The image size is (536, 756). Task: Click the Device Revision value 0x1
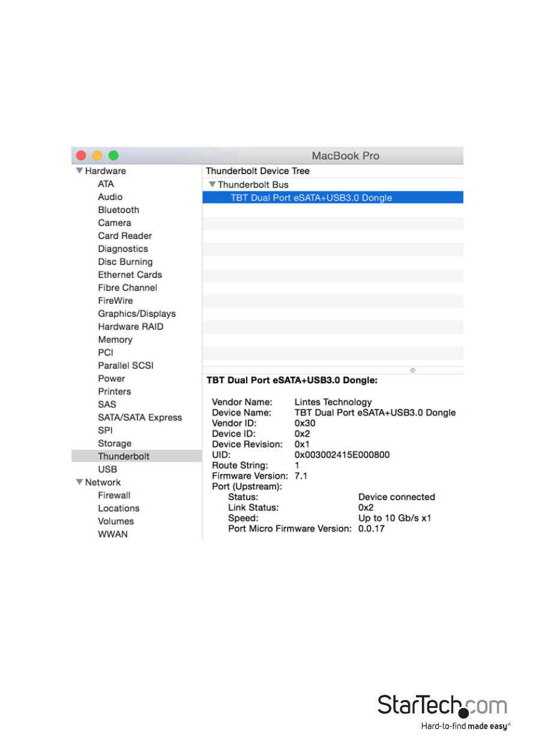pyautogui.click(x=302, y=444)
